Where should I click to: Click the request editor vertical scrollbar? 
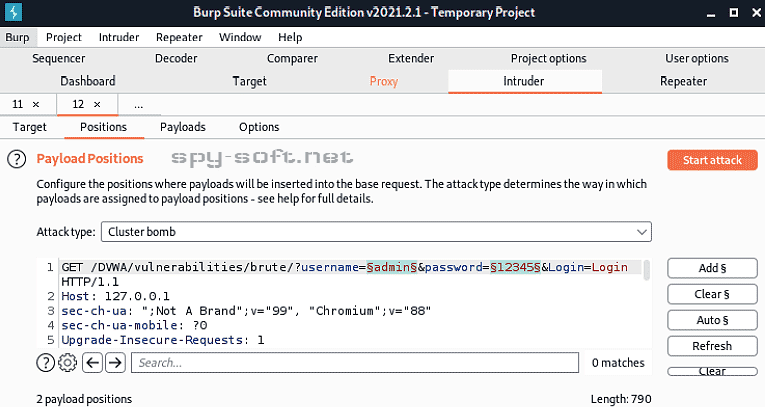tap(647, 300)
